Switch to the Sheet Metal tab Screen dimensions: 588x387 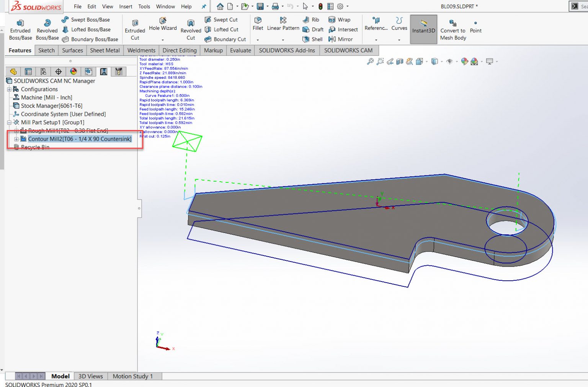(x=105, y=50)
